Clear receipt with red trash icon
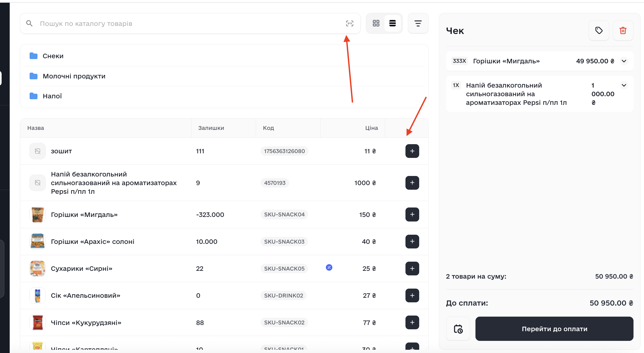The height and width of the screenshot is (353, 644). [623, 30]
